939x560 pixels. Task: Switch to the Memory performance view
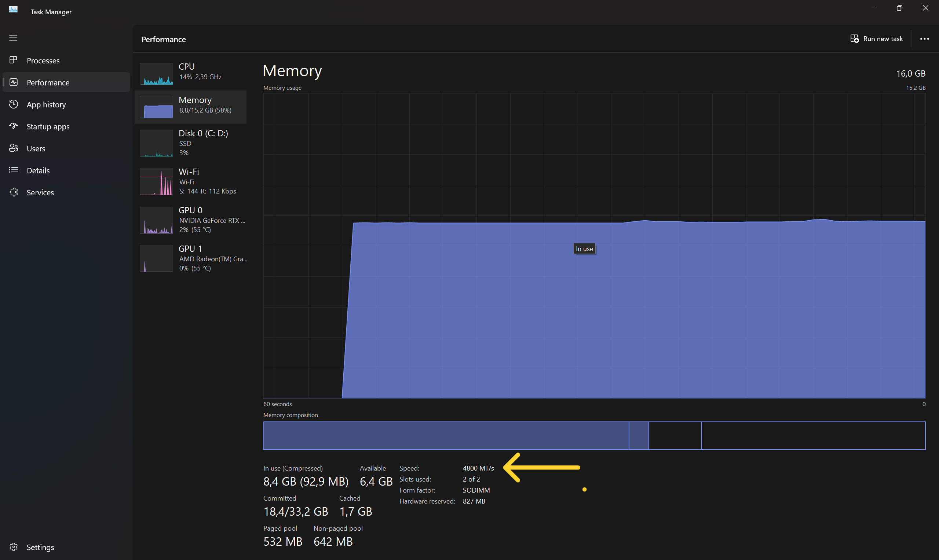(191, 107)
